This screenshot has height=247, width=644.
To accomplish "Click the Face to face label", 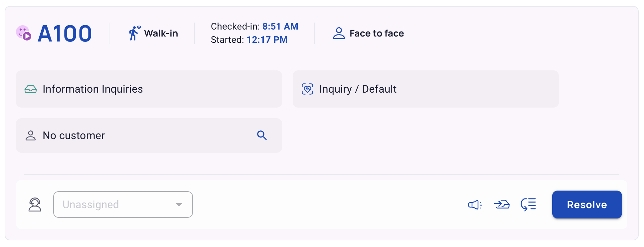I will click(377, 33).
